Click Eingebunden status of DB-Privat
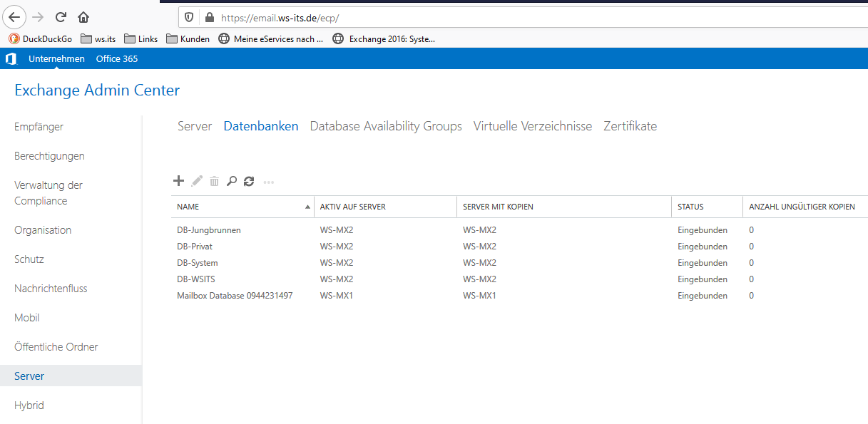Viewport: 868px width, 424px height. click(703, 247)
